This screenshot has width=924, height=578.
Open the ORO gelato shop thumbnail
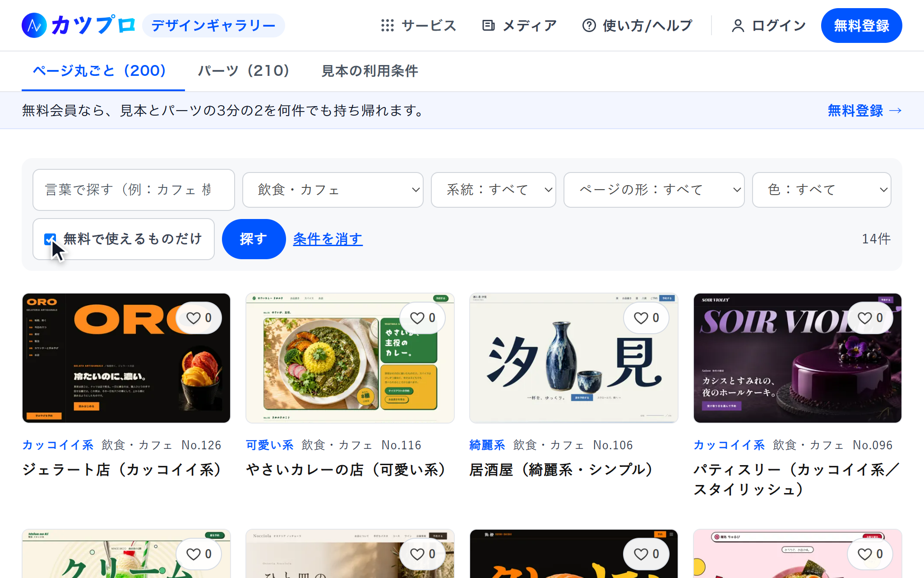point(126,358)
